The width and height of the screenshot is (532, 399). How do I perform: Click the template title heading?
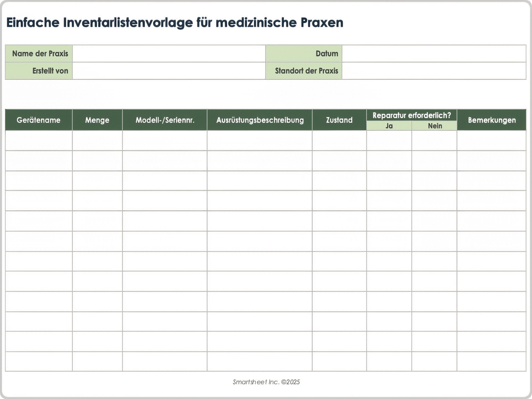tap(175, 23)
